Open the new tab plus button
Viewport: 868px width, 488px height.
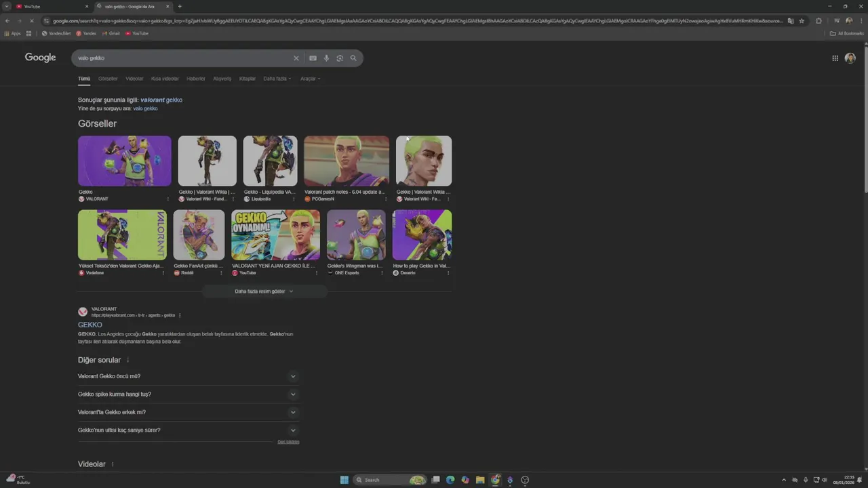pos(180,7)
